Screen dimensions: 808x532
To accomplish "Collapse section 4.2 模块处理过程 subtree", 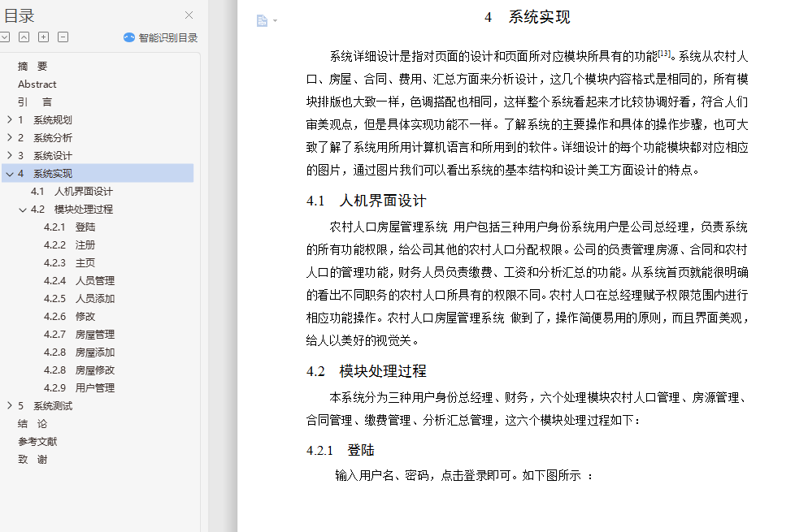I will coord(22,210).
